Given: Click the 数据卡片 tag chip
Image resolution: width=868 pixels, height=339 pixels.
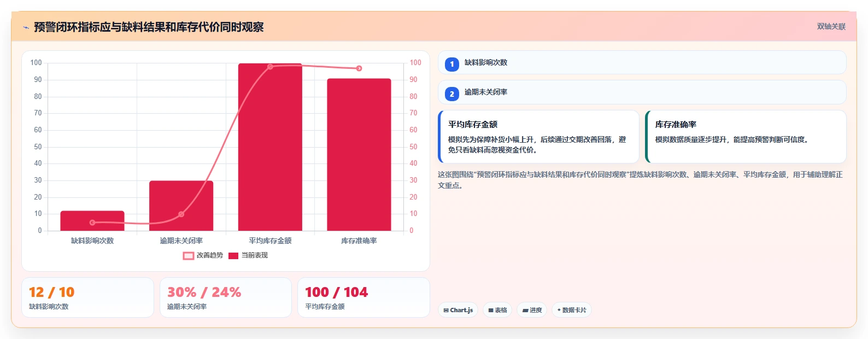Looking at the screenshot, I should [x=572, y=310].
